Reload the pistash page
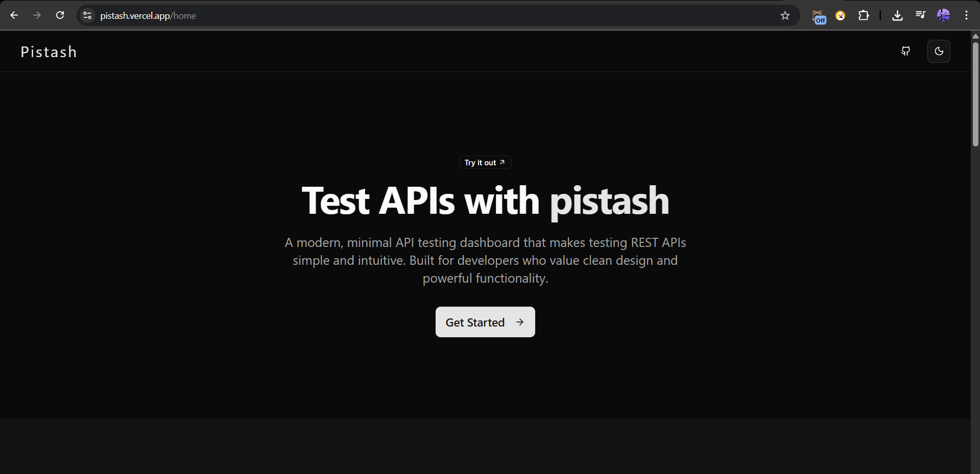The width and height of the screenshot is (980, 474). point(60,15)
